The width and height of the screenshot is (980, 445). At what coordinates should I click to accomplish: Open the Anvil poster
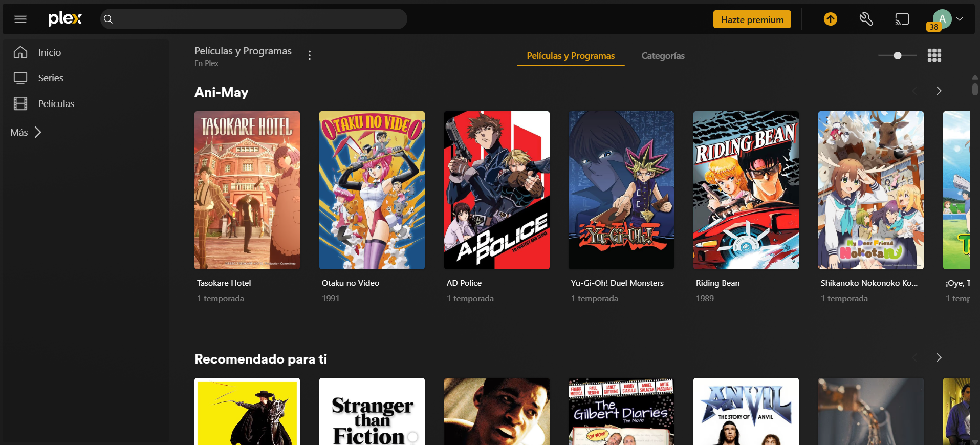[x=746, y=412]
